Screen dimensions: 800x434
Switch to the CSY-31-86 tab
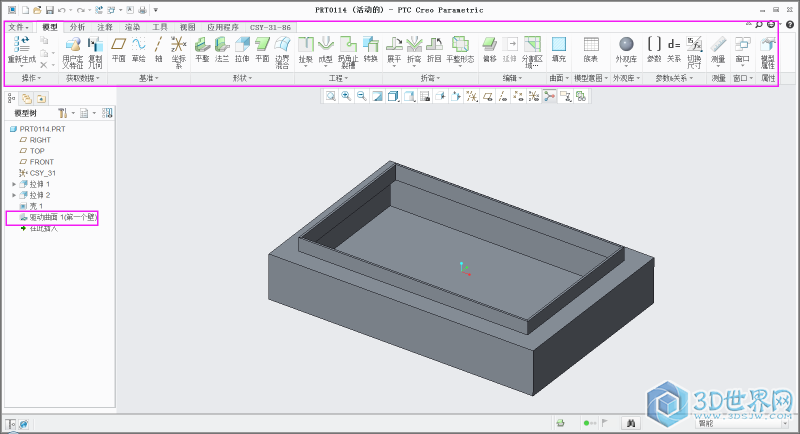click(270, 27)
